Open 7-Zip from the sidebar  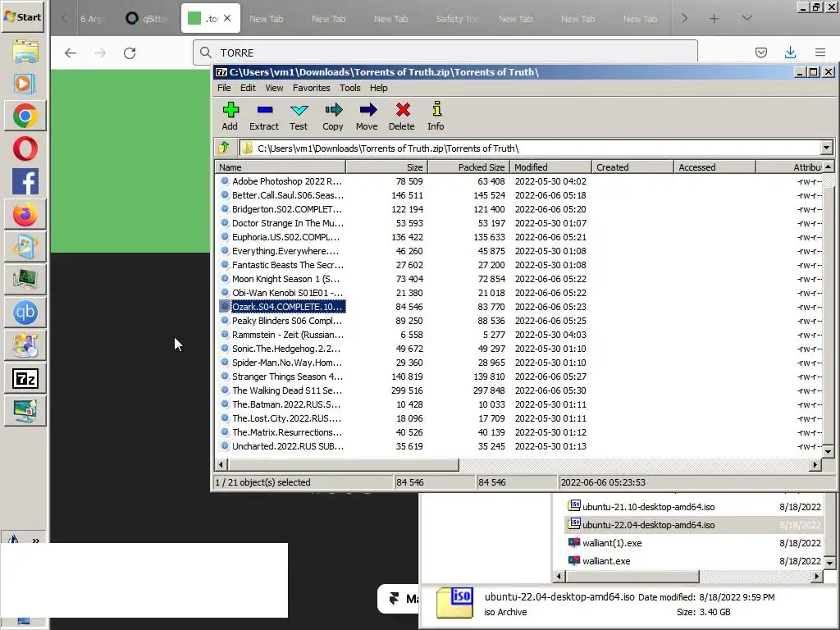[x=25, y=378]
